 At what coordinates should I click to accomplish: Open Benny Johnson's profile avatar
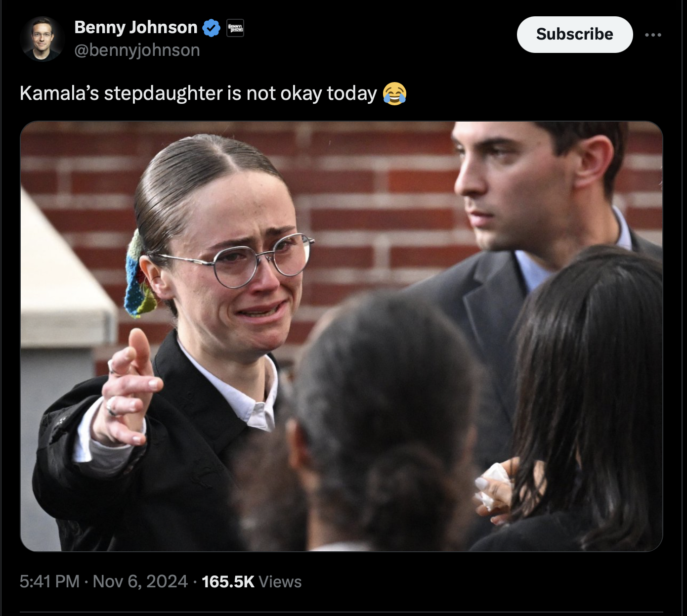(x=42, y=39)
